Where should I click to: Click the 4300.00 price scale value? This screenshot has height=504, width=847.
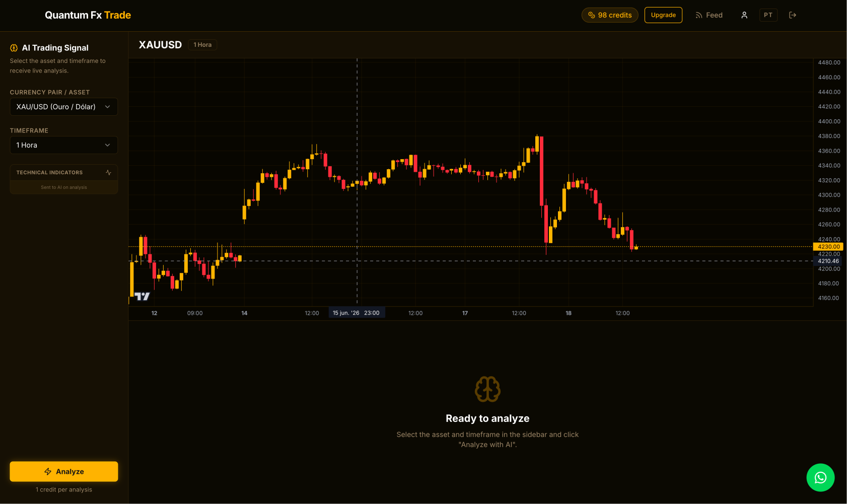click(829, 195)
